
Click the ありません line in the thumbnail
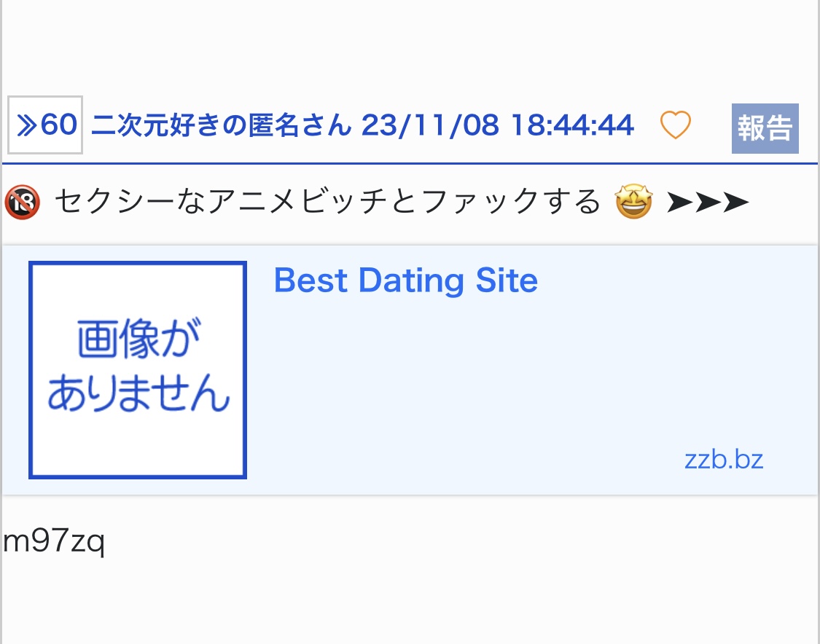(x=138, y=394)
